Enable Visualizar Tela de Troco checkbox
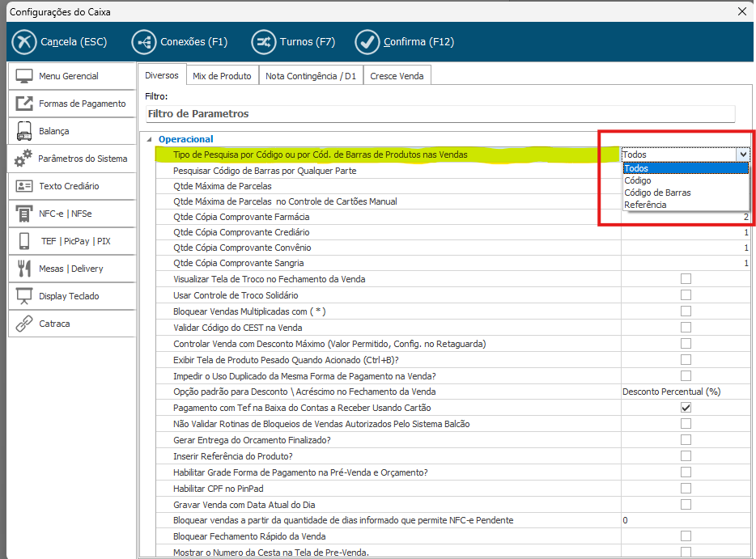Screen dimensions: 756x559 (x=686, y=279)
